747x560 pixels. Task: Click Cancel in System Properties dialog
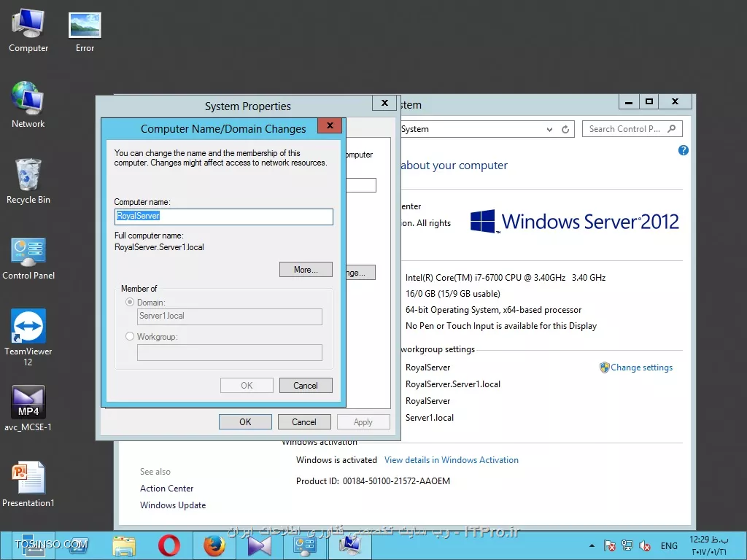304,422
